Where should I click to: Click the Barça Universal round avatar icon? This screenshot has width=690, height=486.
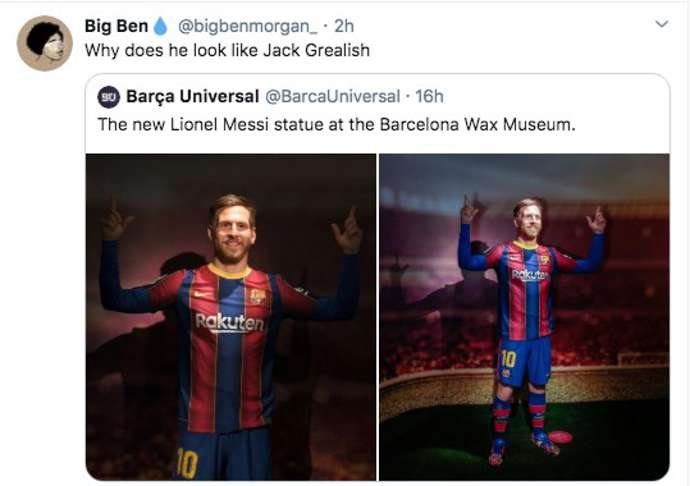[x=109, y=97]
